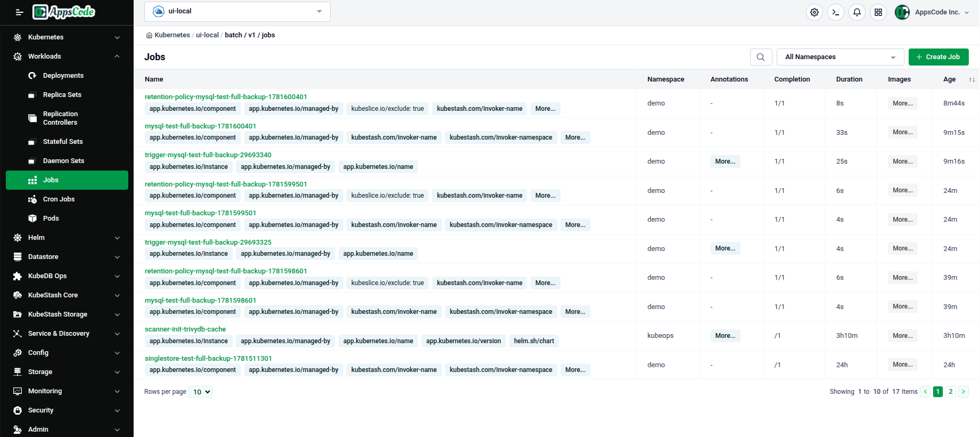980x437 pixels.
Task: Show more labels for mysql-test-full-backup-1781600401
Action: click(575, 137)
